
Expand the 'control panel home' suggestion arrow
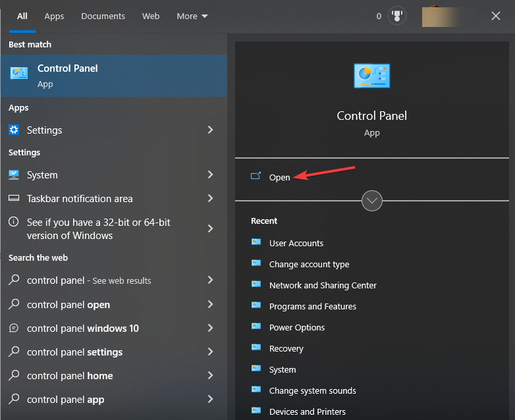[211, 375]
